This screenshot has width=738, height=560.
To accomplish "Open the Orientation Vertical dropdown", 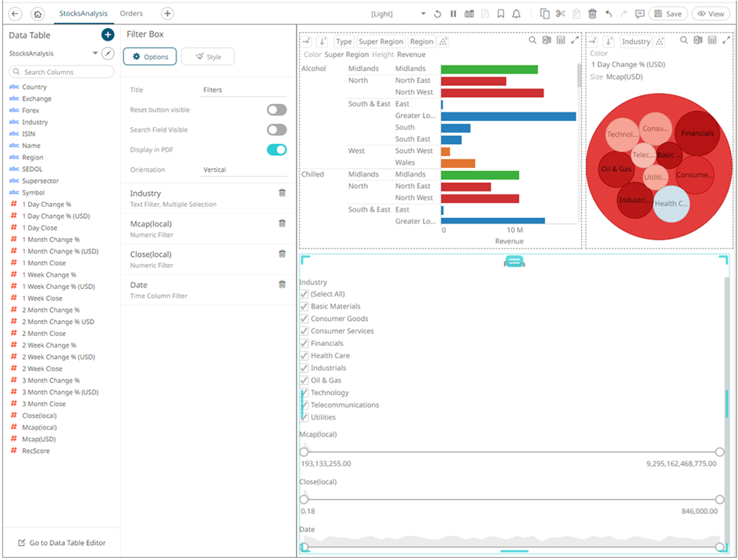I will (x=244, y=169).
